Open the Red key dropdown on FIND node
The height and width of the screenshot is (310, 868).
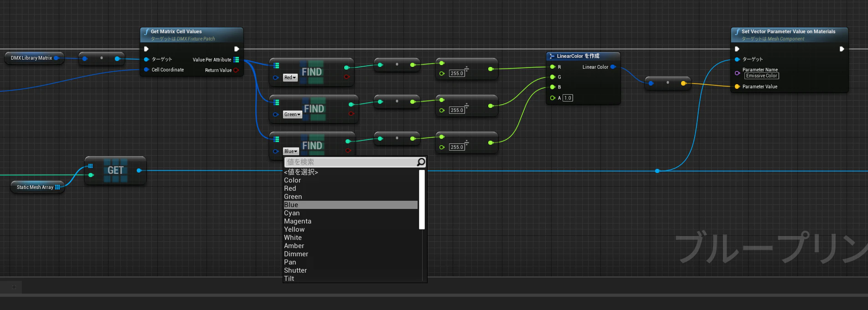click(290, 78)
